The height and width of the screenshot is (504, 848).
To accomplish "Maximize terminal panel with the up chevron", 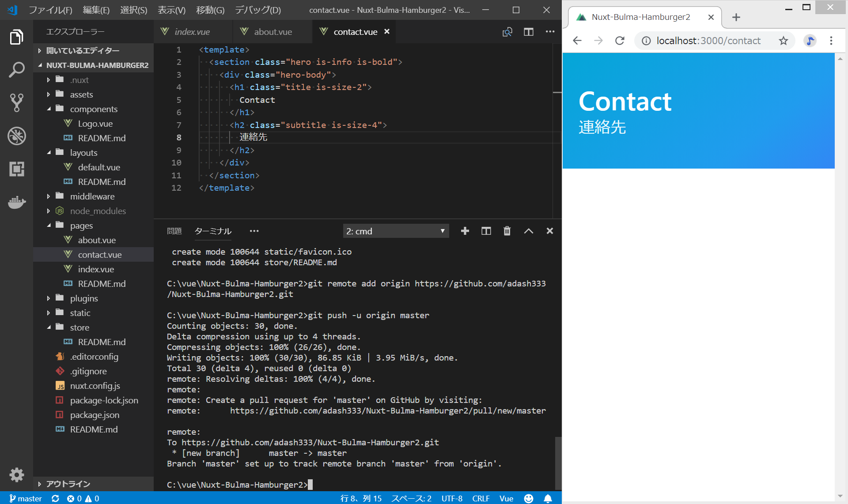I will tap(528, 231).
